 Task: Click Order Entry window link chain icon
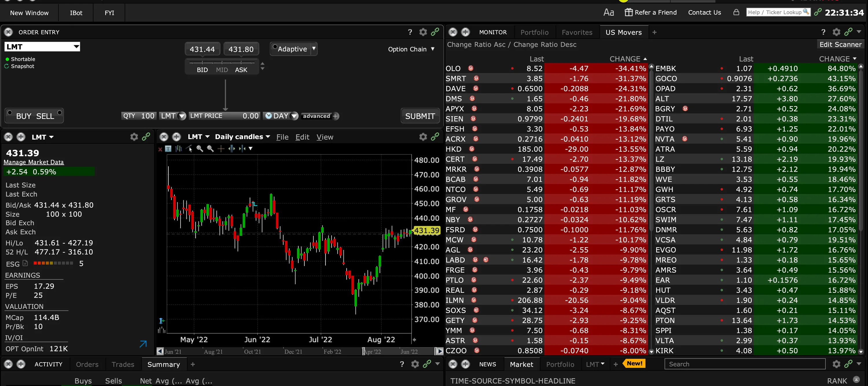click(435, 32)
